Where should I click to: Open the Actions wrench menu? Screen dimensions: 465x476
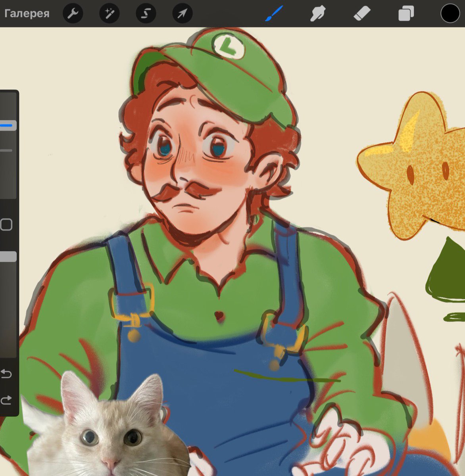[73, 14]
